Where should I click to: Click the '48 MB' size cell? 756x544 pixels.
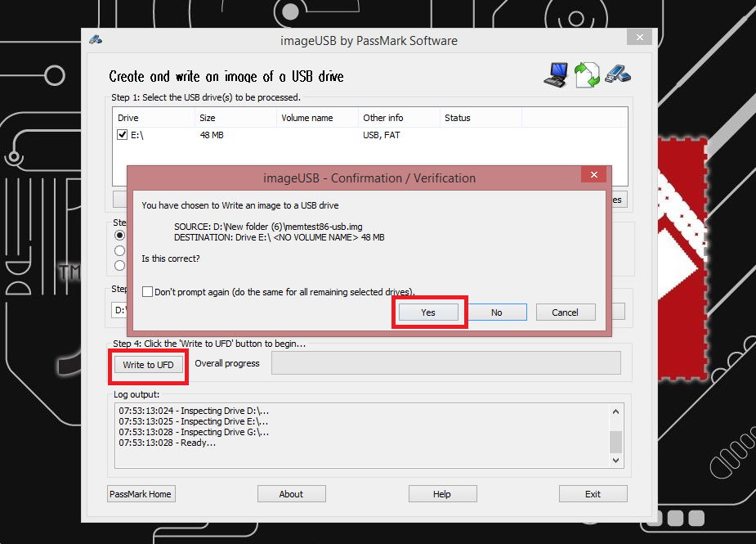pyautogui.click(x=212, y=135)
